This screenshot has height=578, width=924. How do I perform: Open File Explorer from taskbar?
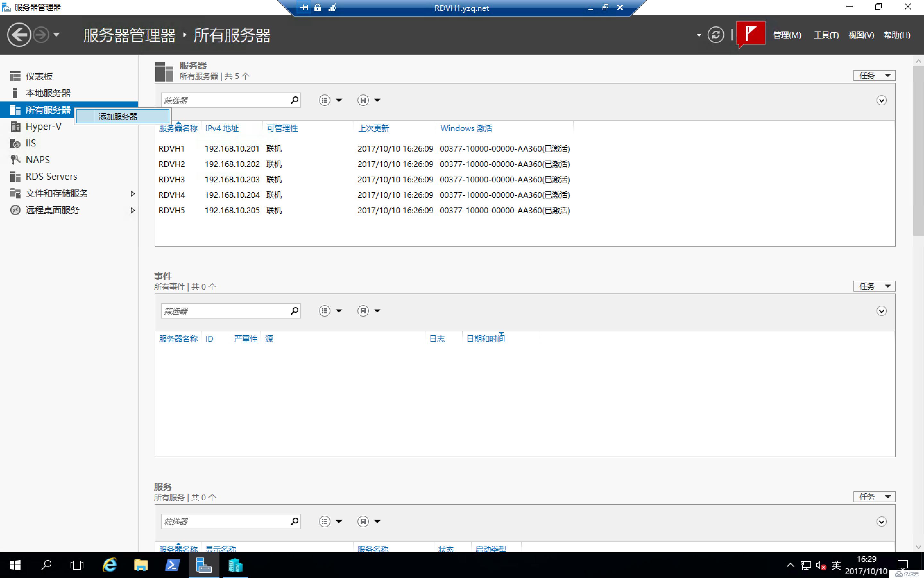[x=141, y=565]
